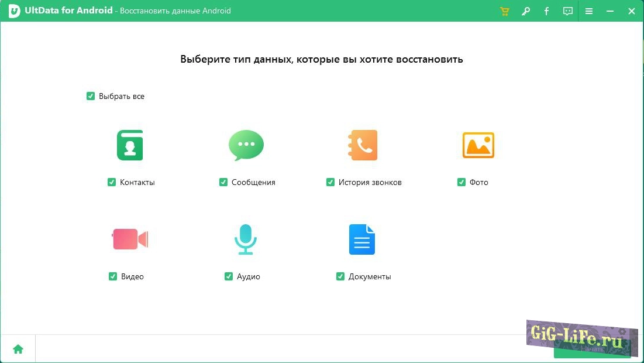
Task: Toggle the 'Выбрать все' checkbox
Action: click(91, 96)
